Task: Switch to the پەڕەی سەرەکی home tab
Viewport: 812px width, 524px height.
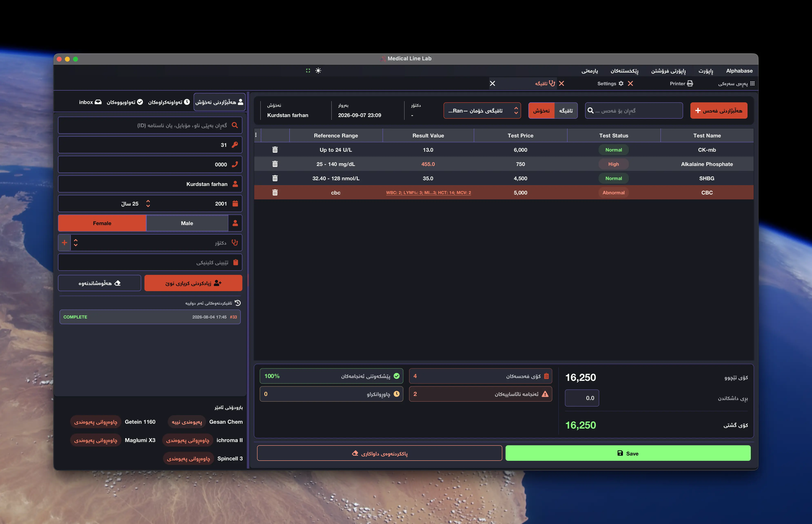Action: coord(737,83)
